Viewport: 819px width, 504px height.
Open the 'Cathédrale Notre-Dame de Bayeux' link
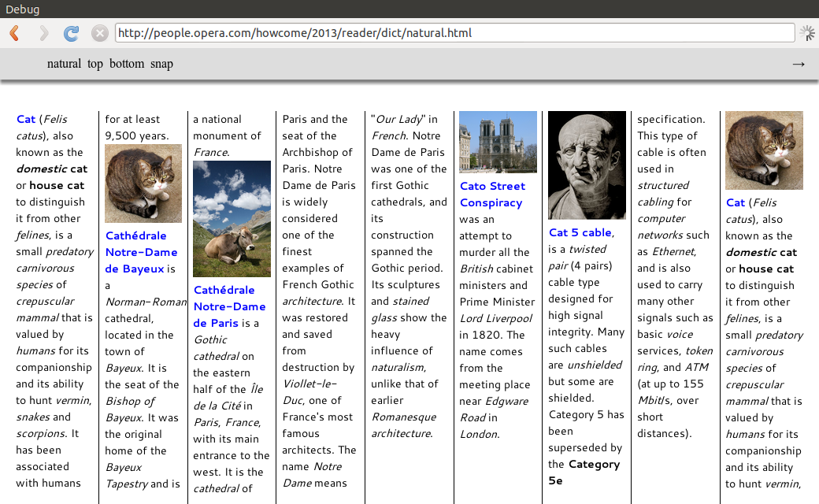(x=135, y=252)
